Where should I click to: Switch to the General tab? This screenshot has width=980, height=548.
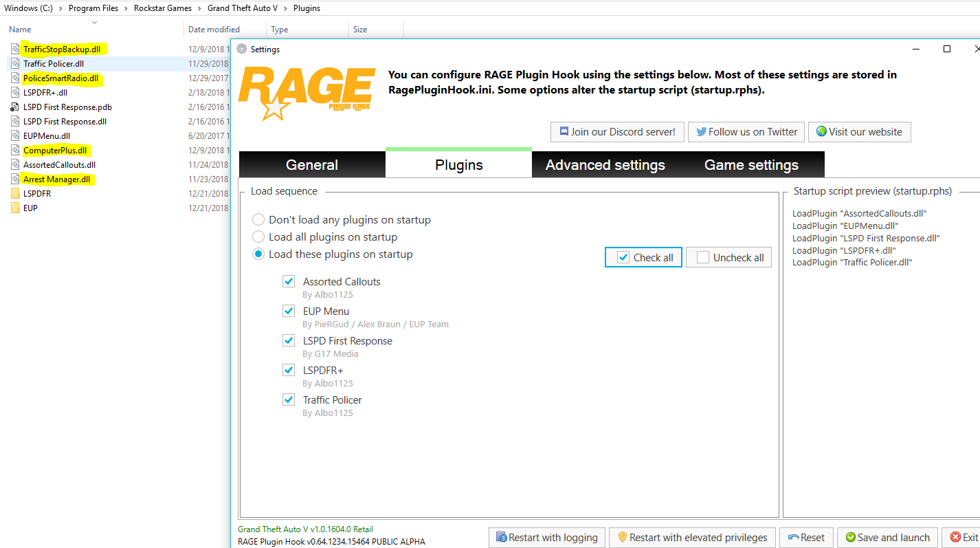pyautogui.click(x=312, y=165)
